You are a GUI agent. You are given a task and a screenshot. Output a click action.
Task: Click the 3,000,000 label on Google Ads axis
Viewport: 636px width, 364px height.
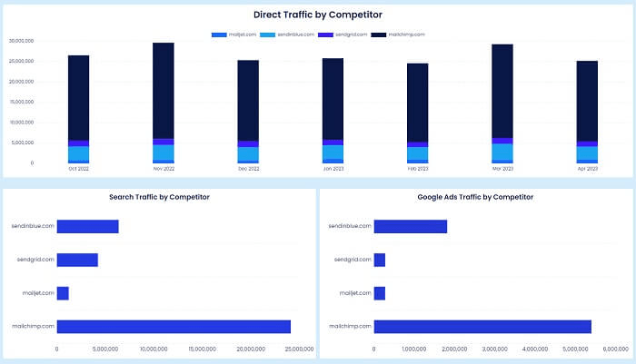pyautogui.click(x=495, y=349)
